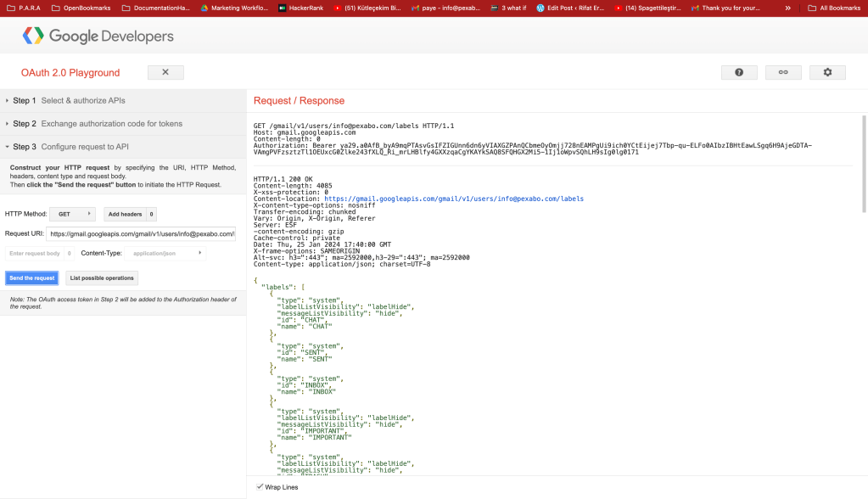
Task: Open the Kütleçekim YouTube bookmark
Action: click(x=367, y=8)
